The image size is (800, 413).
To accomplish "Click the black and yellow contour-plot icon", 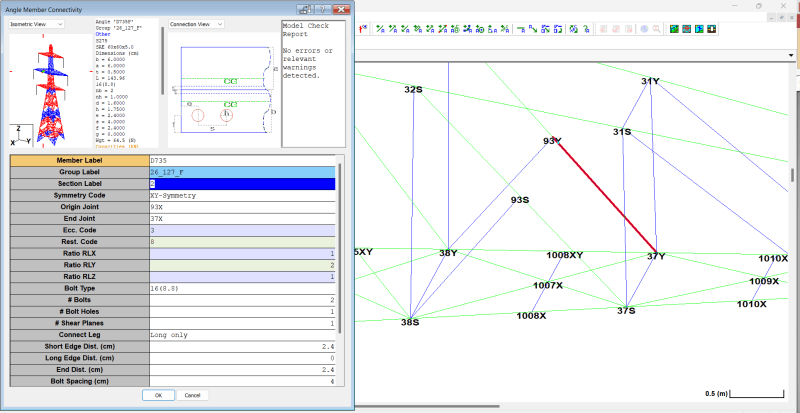I will click(x=711, y=29).
